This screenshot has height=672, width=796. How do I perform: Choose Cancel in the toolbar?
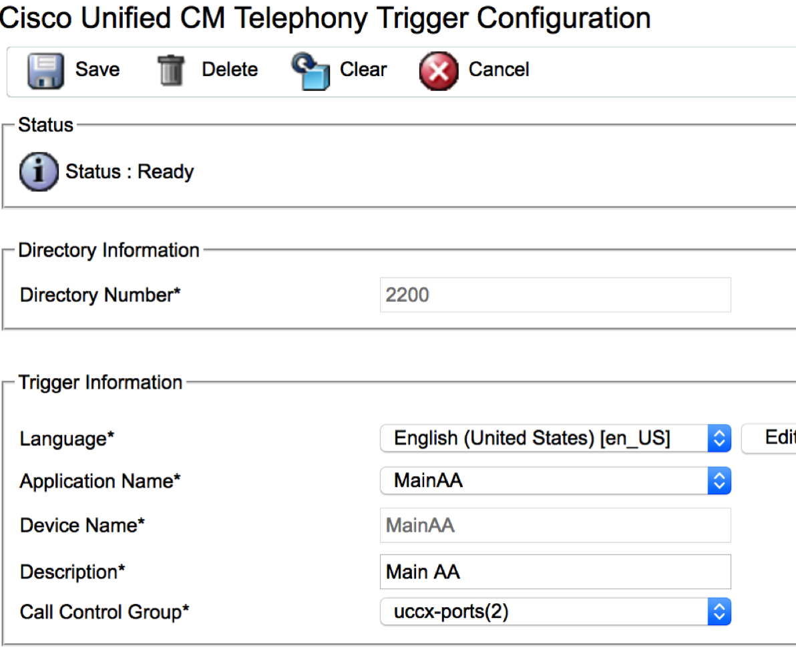click(499, 69)
